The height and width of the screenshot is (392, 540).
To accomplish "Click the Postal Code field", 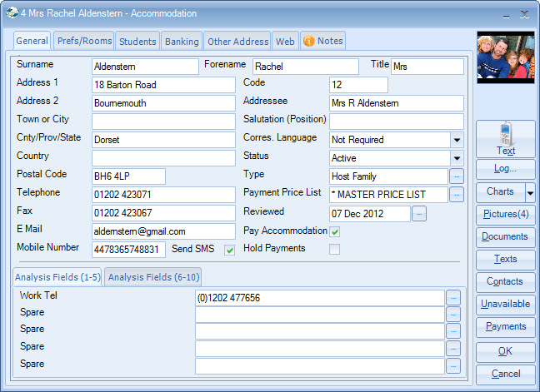I will pos(129,176).
